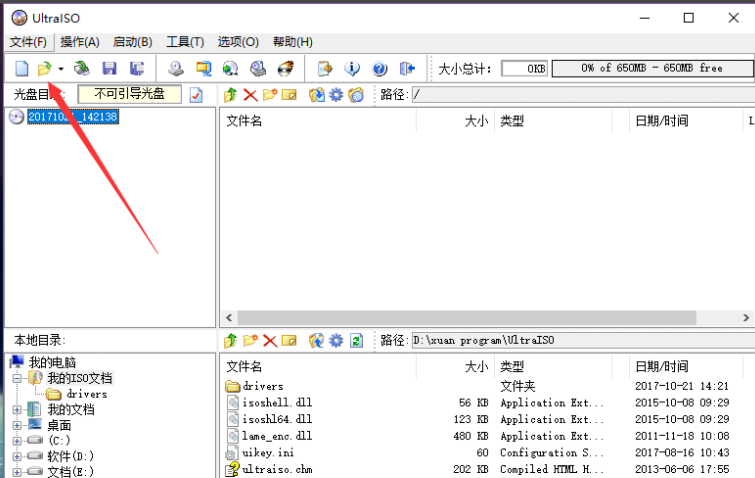Screen dimensions: 755x478
Task: Open the 启动(B) menu
Action: 132,42
